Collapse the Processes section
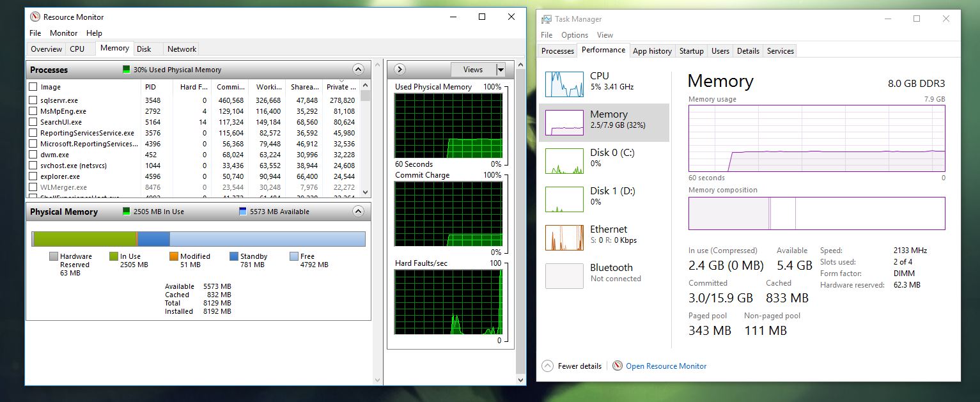980x402 pixels. click(358, 70)
